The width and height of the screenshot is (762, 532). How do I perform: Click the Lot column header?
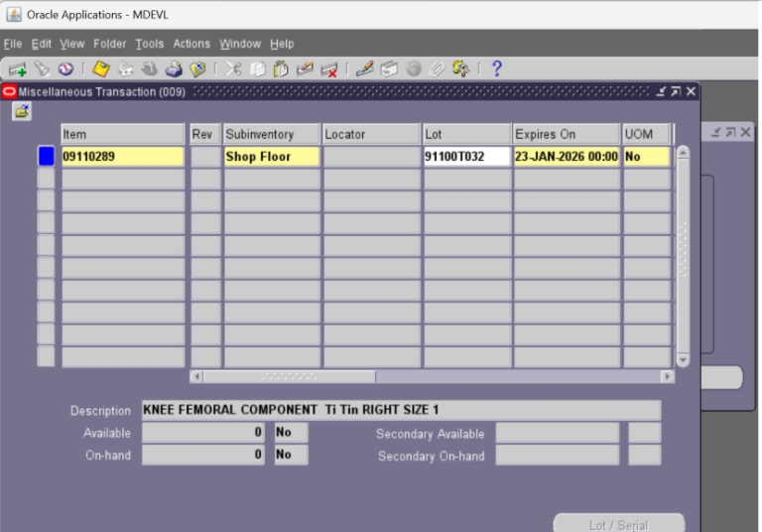coord(467,134)
